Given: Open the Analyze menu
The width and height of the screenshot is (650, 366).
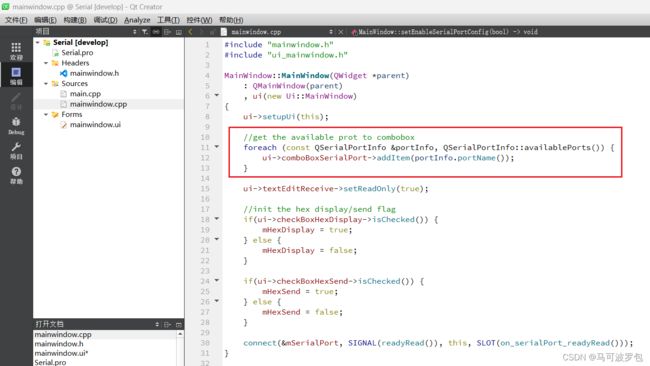Looking at the screenshot, I should click(x=137, y=20).
